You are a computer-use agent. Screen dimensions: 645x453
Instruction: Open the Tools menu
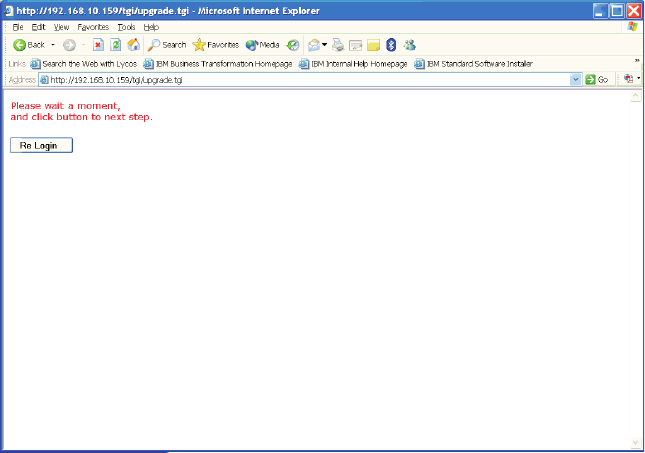click(x=126, y=27)
